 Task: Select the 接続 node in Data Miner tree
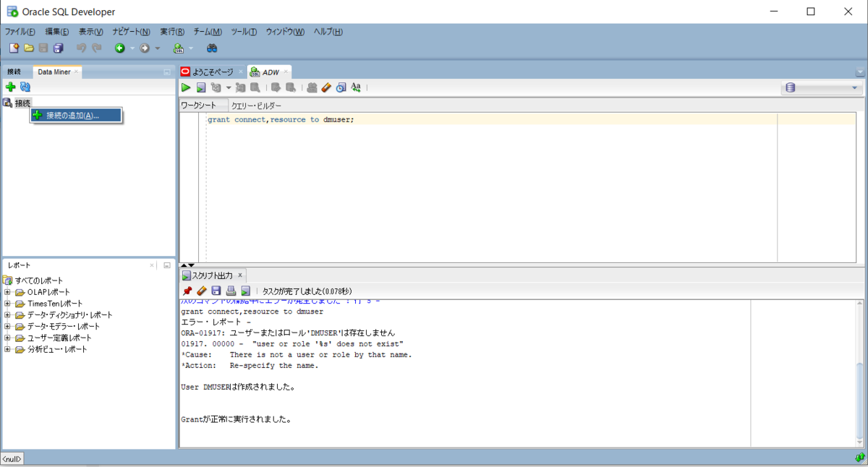(x=22, y=103)
